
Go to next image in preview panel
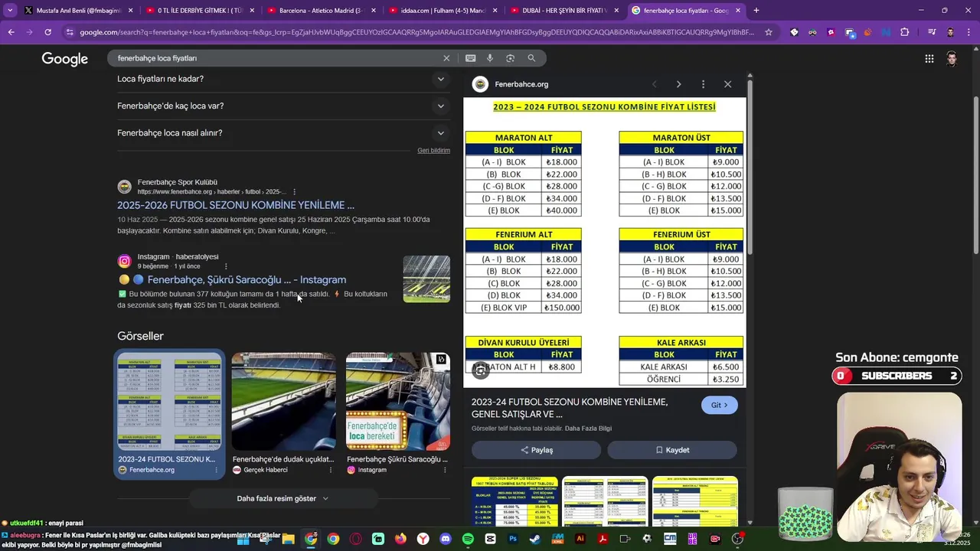pyautogui.click(x=678, y=84)
